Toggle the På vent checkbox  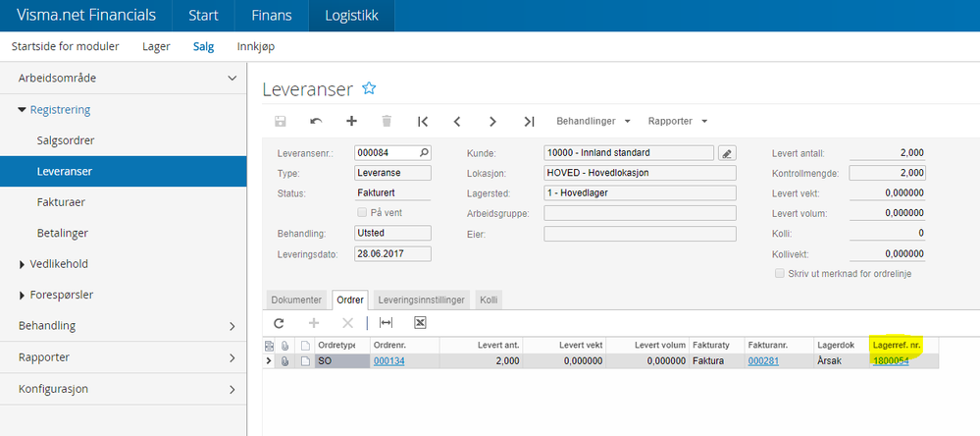point(362,213)
